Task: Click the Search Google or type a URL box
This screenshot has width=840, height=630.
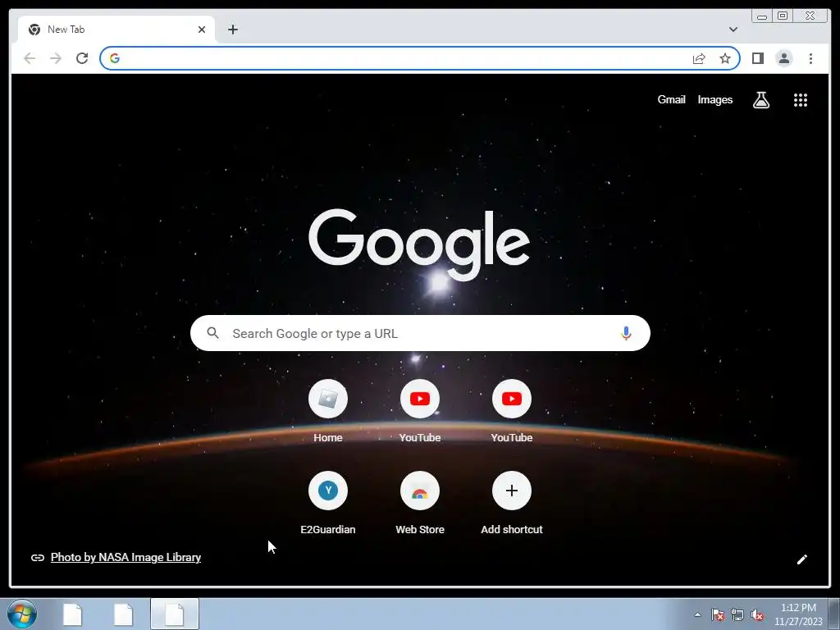Action: [x=420, y=333]
